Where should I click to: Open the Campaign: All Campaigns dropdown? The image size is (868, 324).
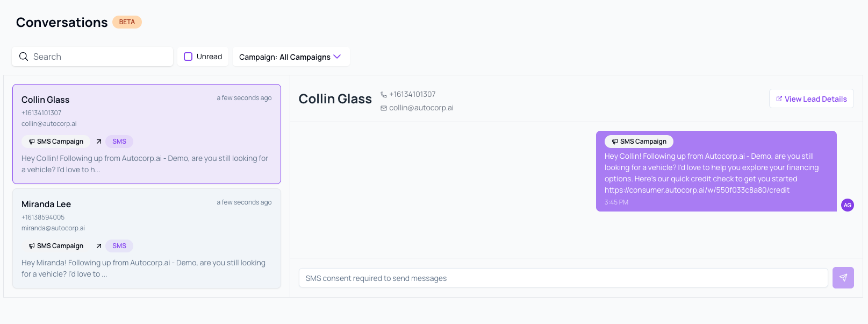tap(285, 57)
